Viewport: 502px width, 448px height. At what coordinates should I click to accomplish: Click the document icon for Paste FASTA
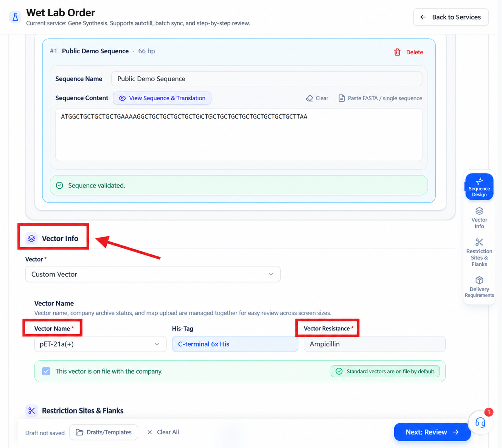coord(341,98)
